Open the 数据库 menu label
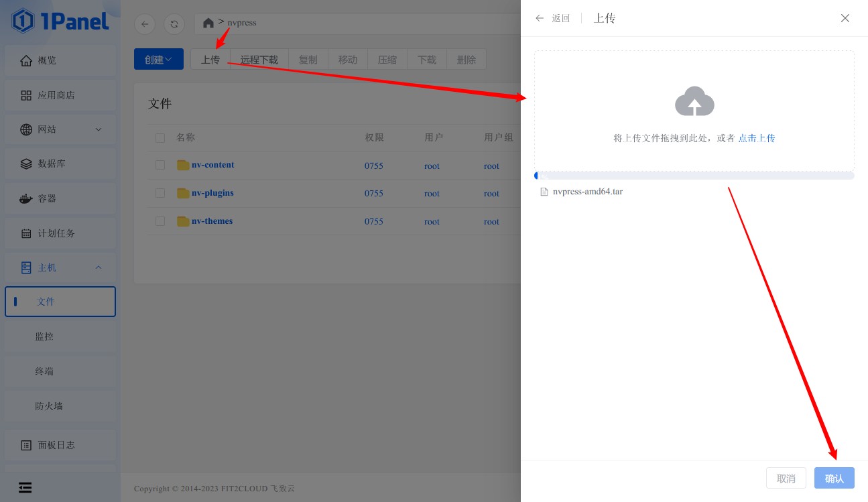868x502 pixels. [x=52, y=164]
